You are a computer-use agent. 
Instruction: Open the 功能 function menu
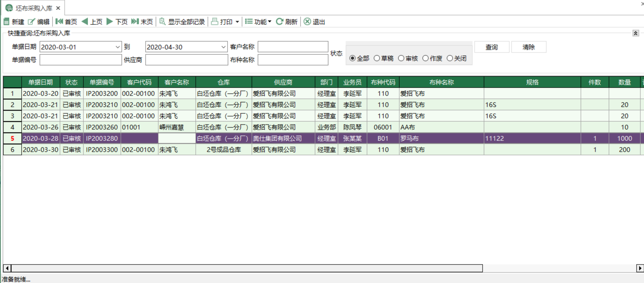click(x=258, y=22)
